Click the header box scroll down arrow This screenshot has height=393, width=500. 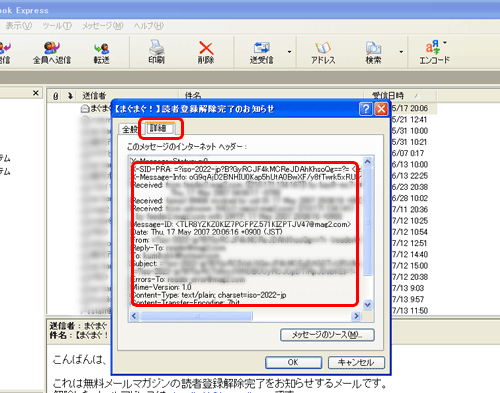click(368, 305)
